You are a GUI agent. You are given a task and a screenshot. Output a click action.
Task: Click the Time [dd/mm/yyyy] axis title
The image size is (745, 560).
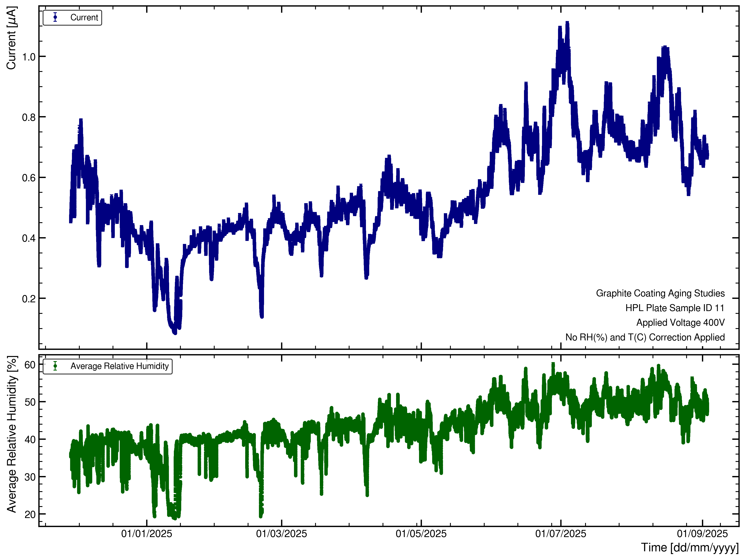click(689, 548)
